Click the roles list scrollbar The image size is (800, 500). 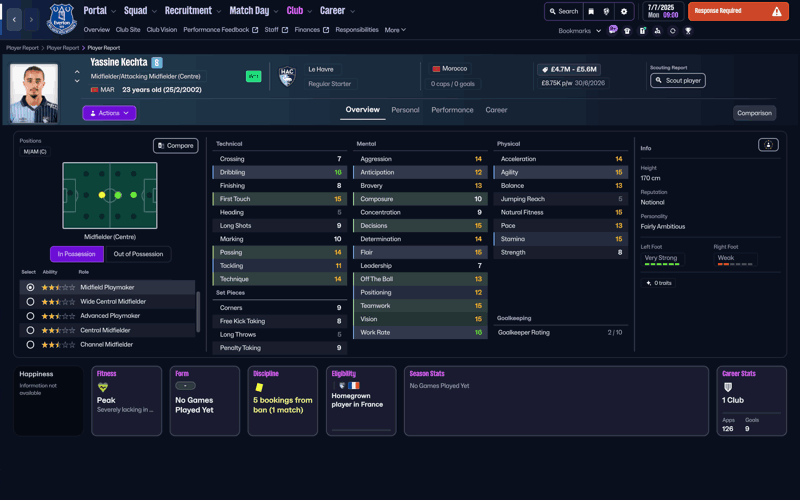[x=198, y=311]
